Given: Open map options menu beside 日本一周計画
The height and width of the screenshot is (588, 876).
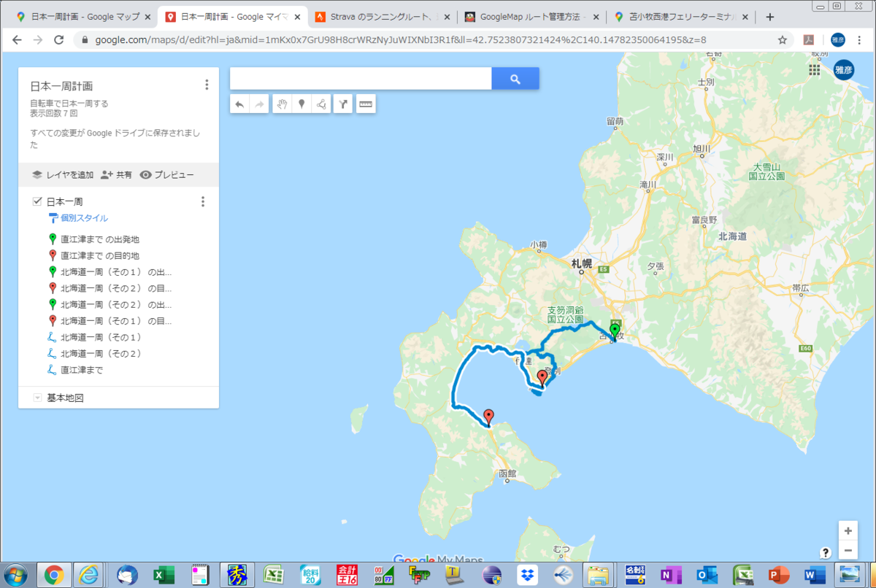Looking at the screenshot, I should (207, 85).
